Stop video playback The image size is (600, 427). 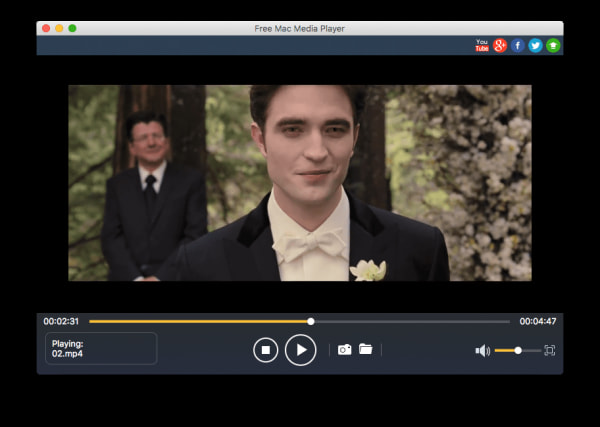[265, 349]
